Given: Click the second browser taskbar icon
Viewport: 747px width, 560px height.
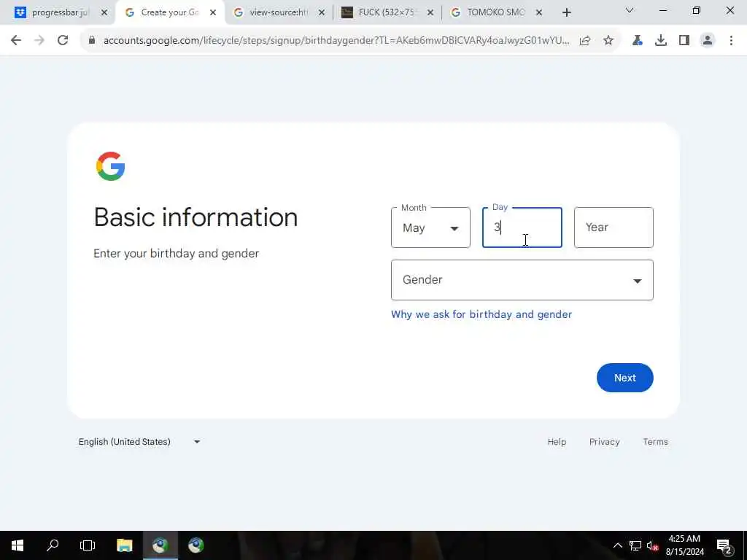Looking at the screenshot, I should pos(196,545).
